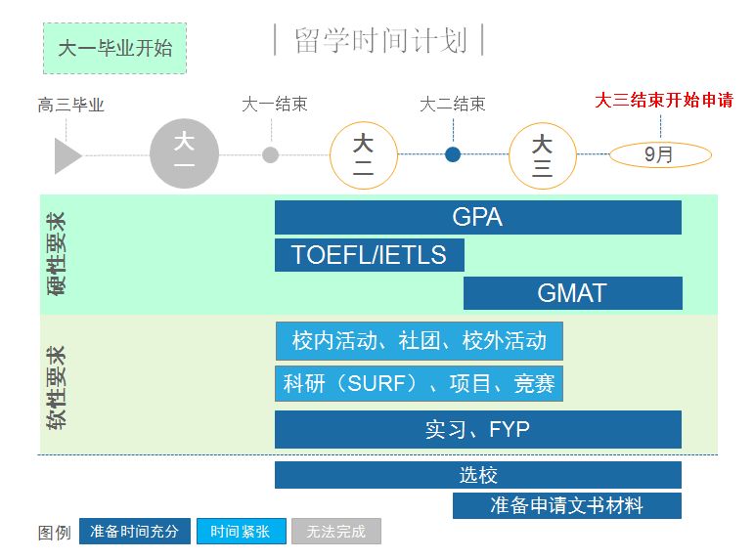Click the 硬性要求 vertical label
754x560 pixels.
coord(57,254)
